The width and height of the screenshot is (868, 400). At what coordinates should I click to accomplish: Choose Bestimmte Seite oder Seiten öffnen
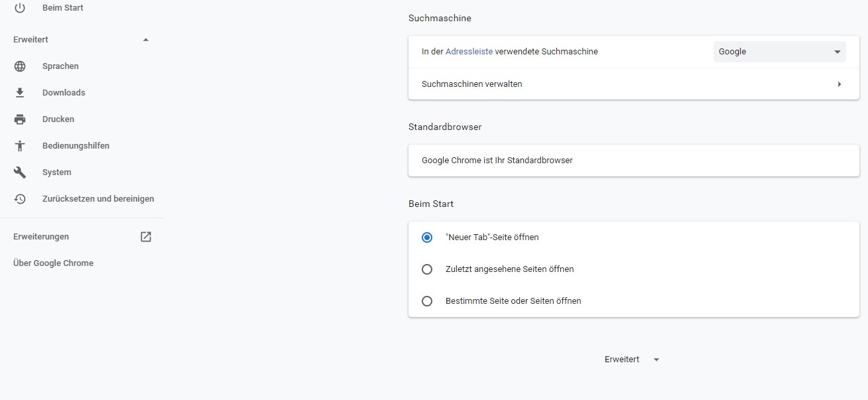427,301
